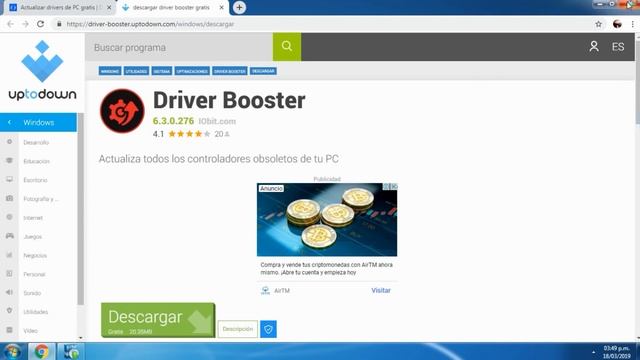Click the Educación graduation cap icon
Viewport: 640px width, 360px height.
pos(9,160)
